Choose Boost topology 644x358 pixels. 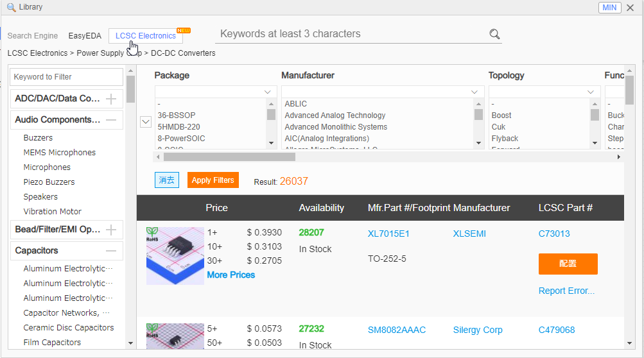501,115
